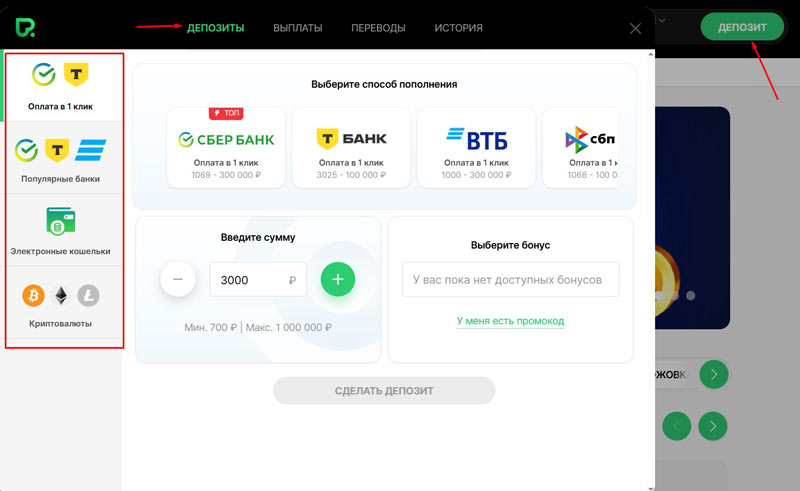Decrease the amount with minus button

pos(178,279)
